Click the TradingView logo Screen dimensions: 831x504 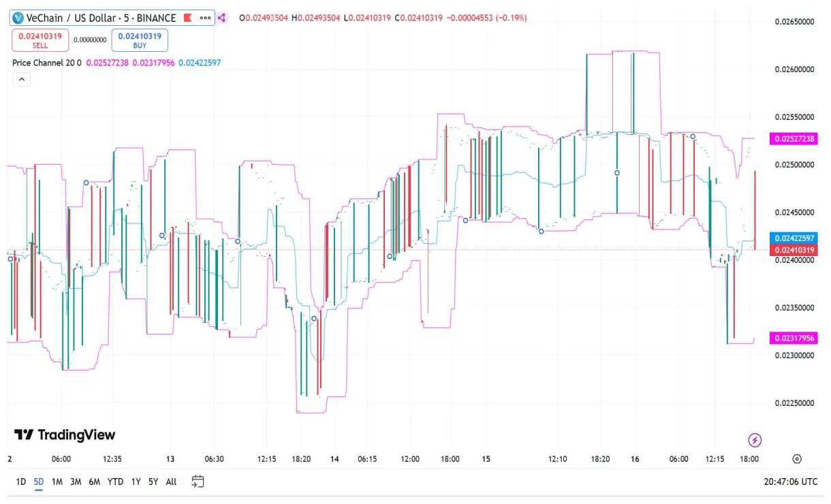tap(63, 435)
